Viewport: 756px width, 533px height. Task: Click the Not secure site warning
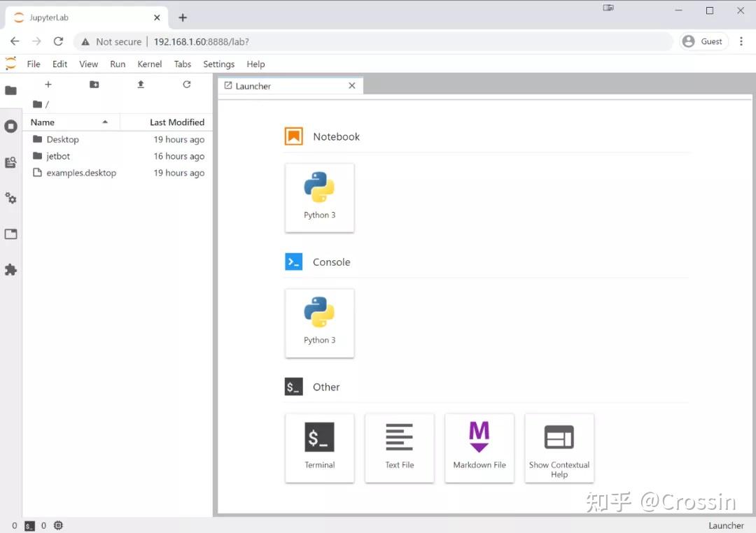pyautogui.click(x=111, y=42)
